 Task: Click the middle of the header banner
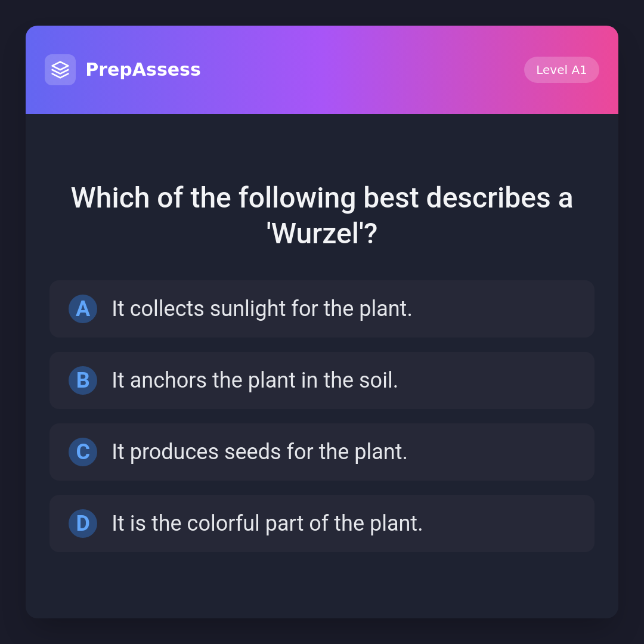point(358,70)
